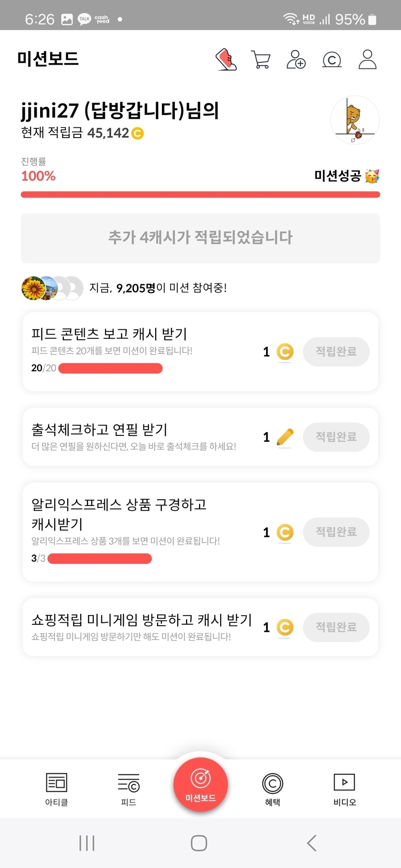Tap 적립완료 for AliExpress mission

336,532
